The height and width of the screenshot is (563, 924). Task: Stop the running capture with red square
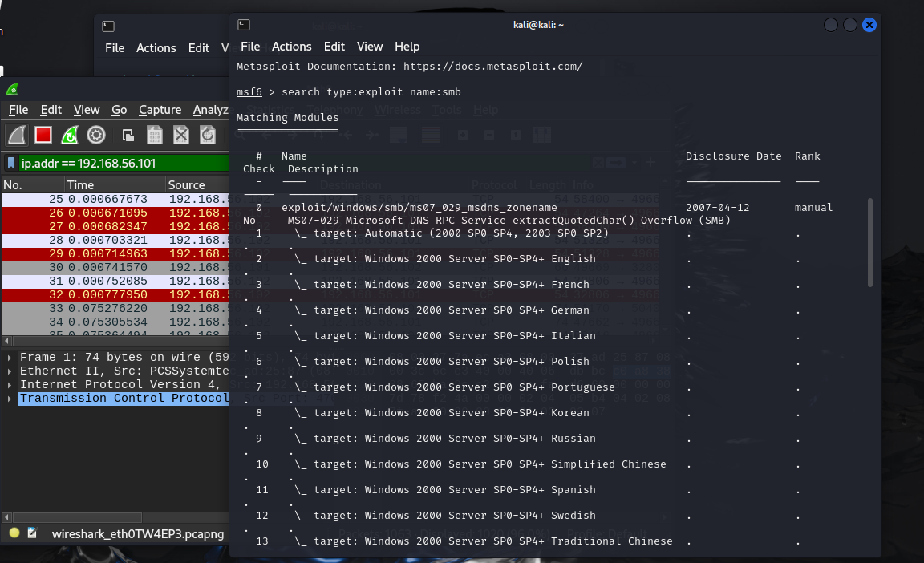pos(43,135)
